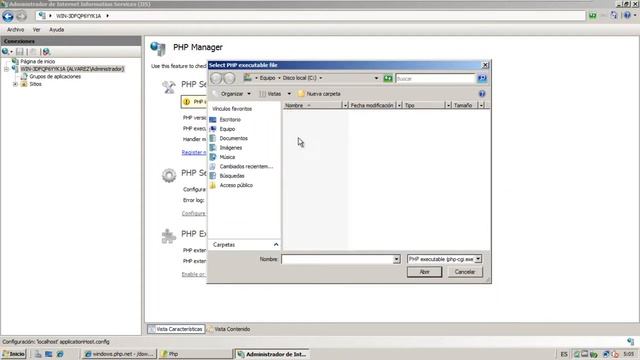Click the IIS Manager forward navigation arrow
Screen dimensions: 640x360
[22, 16]
